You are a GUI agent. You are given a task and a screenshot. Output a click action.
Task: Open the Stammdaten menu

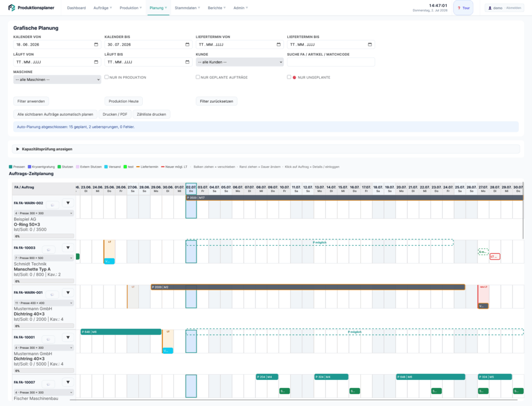pos(187,8)
